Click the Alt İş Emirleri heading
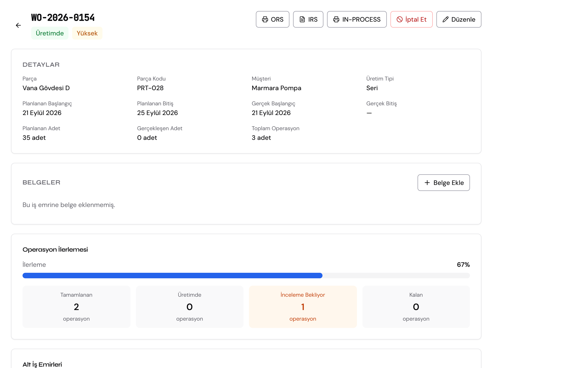The width and height of the screenshot is (588, 368). [42, 364]
